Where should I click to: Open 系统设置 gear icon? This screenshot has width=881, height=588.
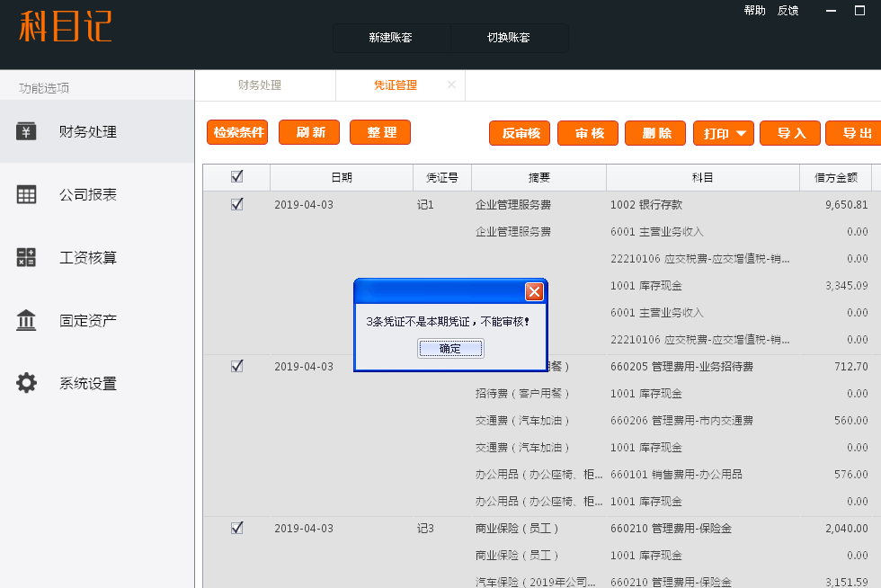click(27, 383)
